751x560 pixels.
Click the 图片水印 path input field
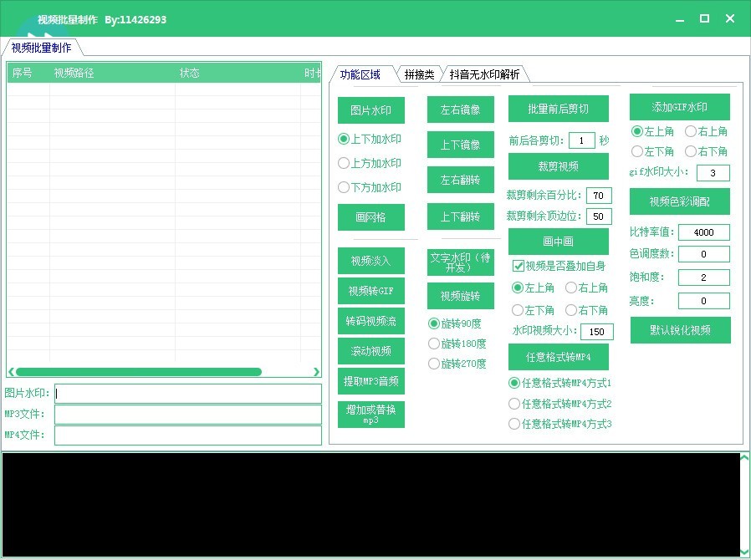[x=188, y=394]
